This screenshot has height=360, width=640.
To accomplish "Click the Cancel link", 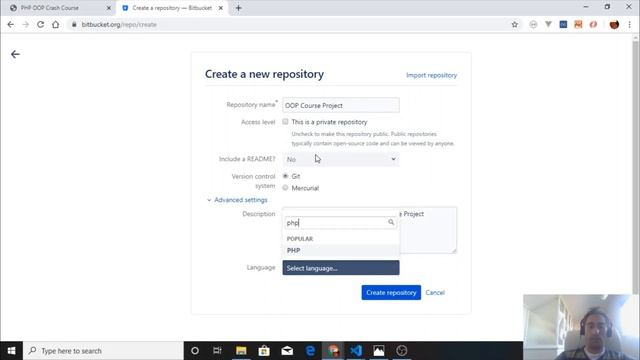I will point(435,293).
